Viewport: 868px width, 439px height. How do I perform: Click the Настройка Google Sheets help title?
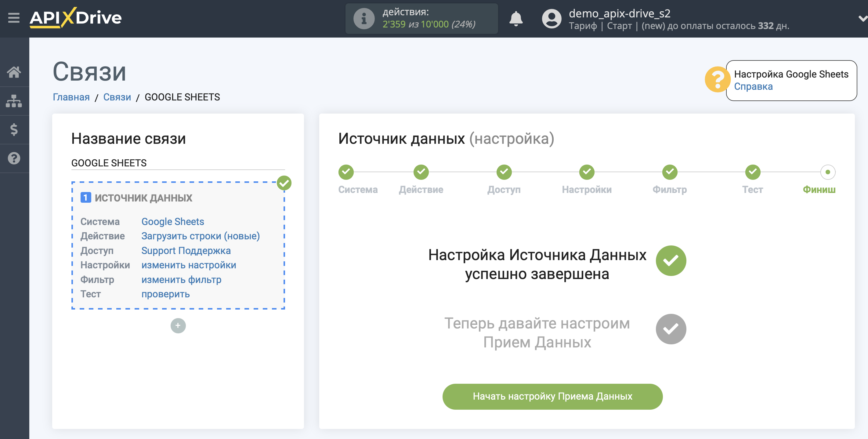(791, 74)
